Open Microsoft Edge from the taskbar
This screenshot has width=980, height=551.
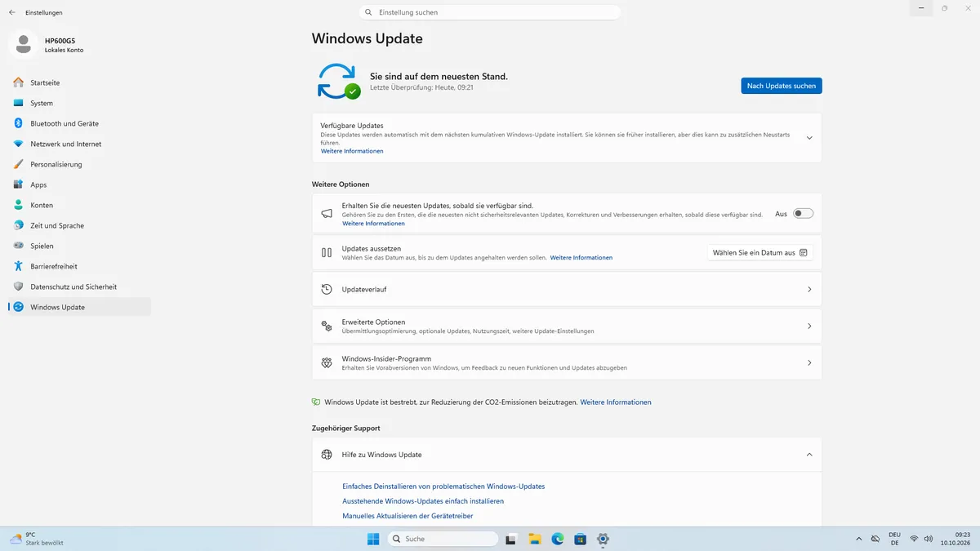click(558, 539)
